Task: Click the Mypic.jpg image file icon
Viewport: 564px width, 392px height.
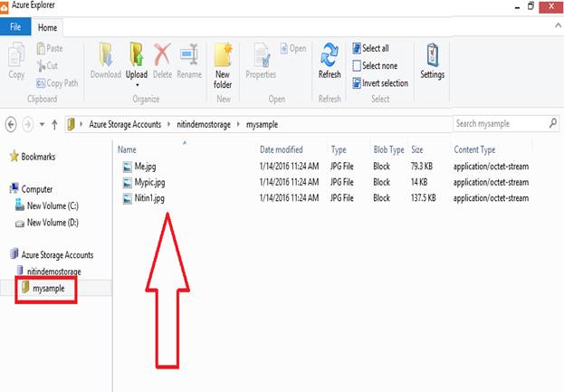Action: (128, 183)
